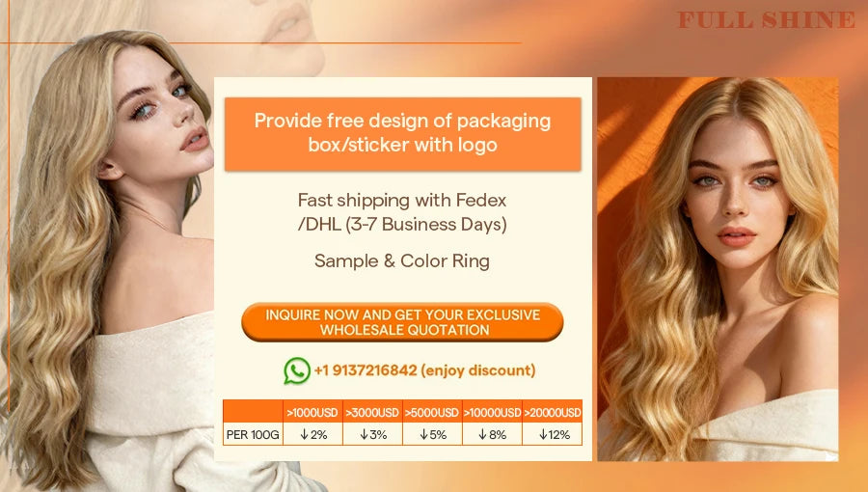Click the blonde model in white sweater
This screenshot has width=868, height=492.
click(111, 260)
